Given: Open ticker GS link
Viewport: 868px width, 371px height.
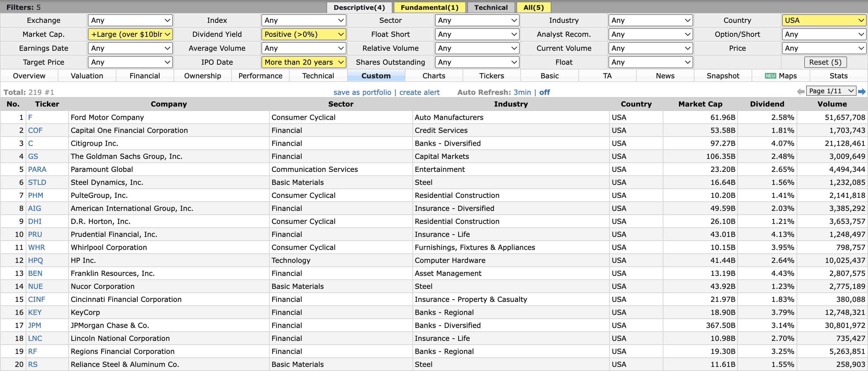Looking at the screenshot, I should 33,156.
